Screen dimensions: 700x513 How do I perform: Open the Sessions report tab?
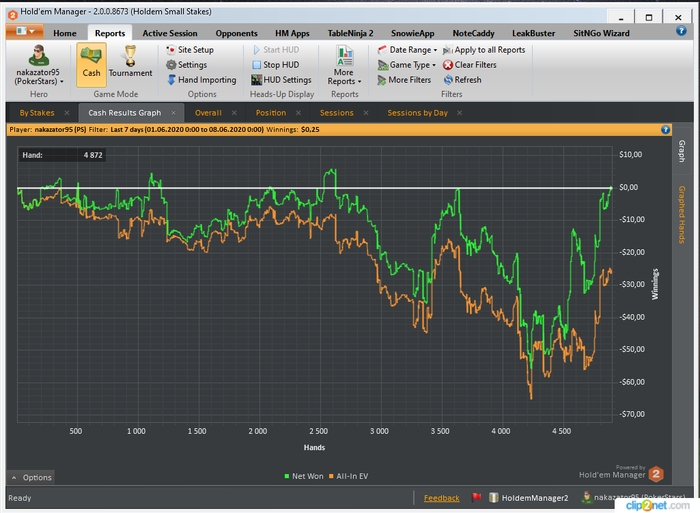coord(337,113)
